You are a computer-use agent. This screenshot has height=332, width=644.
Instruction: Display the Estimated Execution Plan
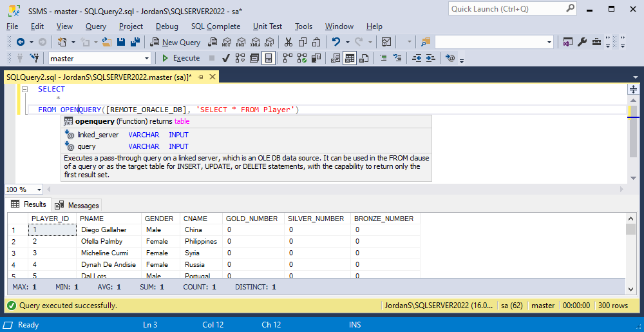pos(240,59)
